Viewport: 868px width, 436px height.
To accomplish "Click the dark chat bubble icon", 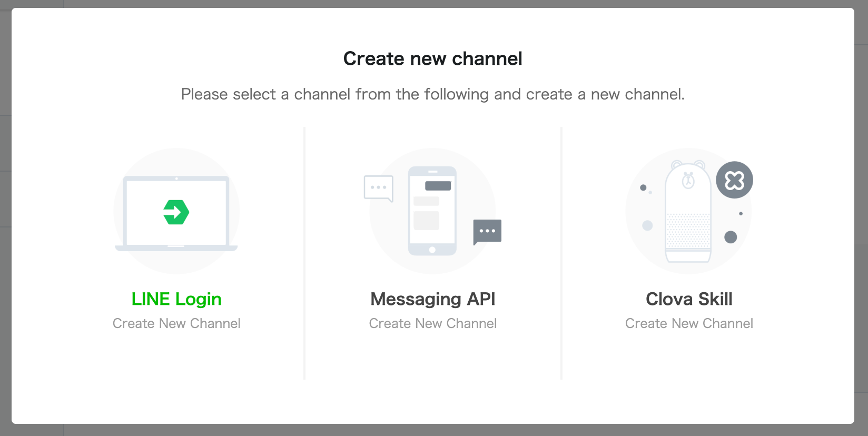I will click(487, 232).
